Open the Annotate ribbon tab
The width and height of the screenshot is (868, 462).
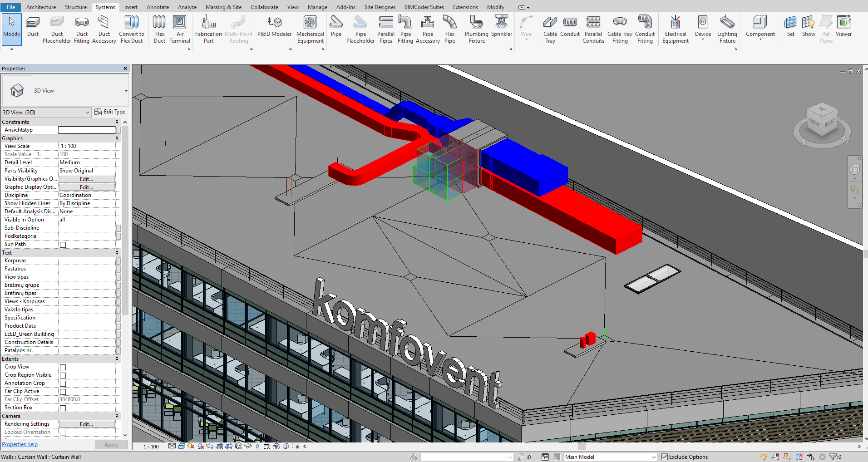coord(158,7)
